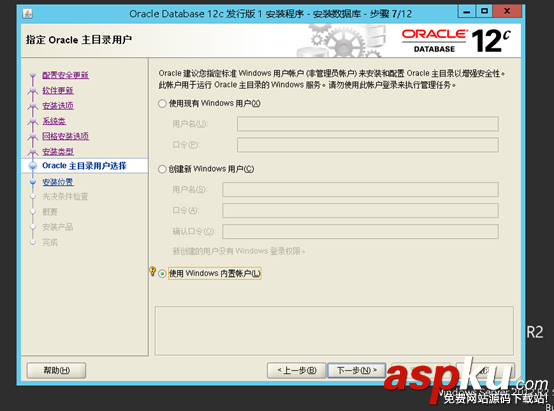
Task: Click the existing user 用户名(U) field
Action: tap(367, 124)
